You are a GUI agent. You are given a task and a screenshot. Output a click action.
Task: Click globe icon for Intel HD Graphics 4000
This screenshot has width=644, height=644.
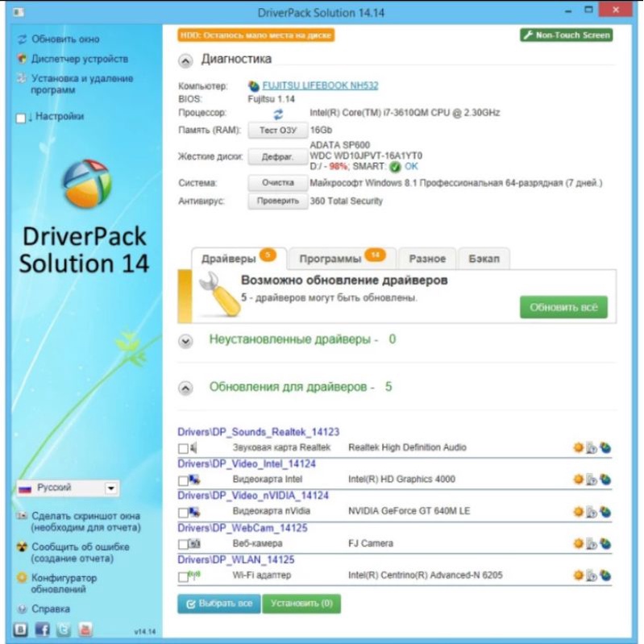click(x=605, y=479)
